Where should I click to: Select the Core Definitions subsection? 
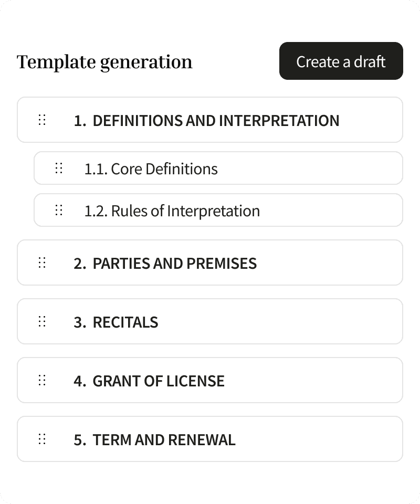coord(218,168)
